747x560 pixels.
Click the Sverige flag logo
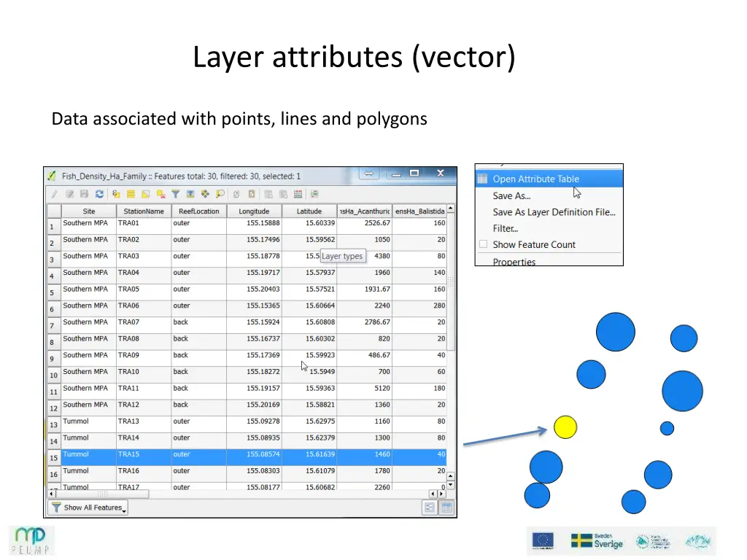(x=597, y=541)
